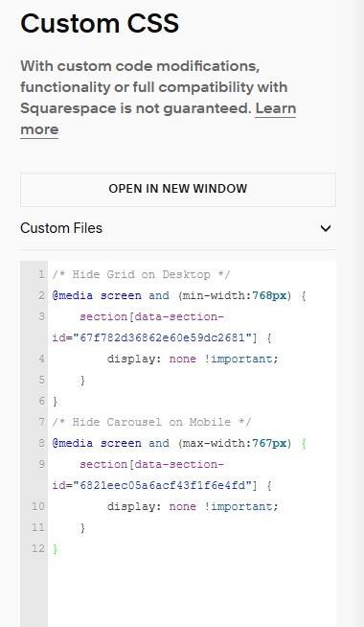Click the Hide Carousel on Mobile comment
Viewport: 364px width, 627px height.
(151, 422)
